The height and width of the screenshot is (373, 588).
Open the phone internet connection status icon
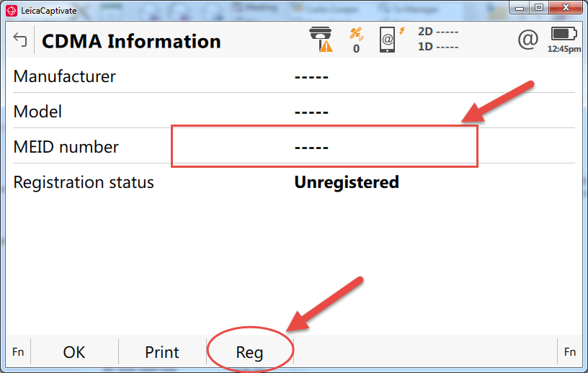pyautogui.click(x=390, y=40)
